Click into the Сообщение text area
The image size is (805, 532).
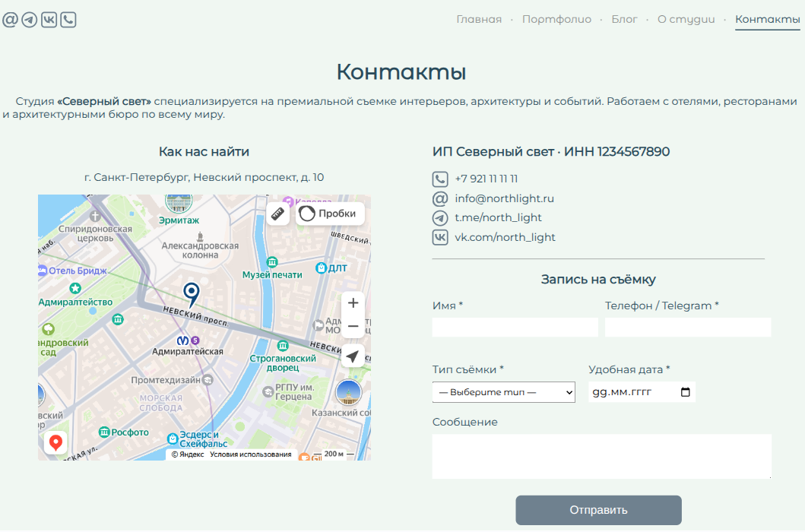pos(602,457)
